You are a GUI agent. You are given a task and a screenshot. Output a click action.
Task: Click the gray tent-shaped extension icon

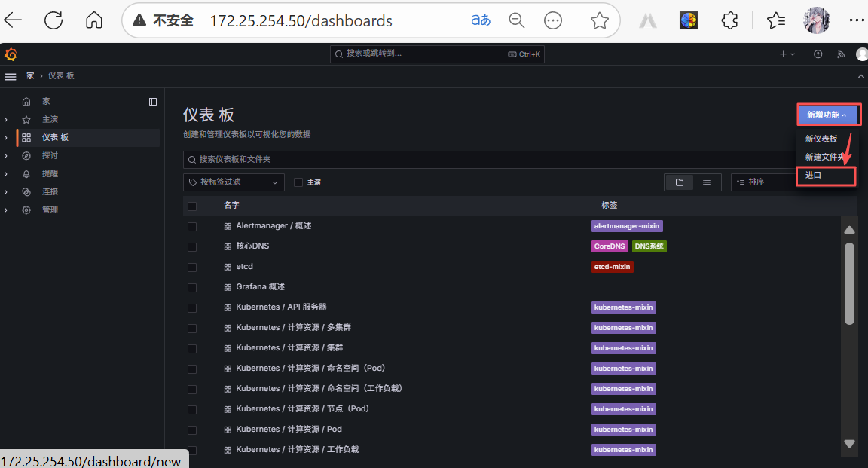648,20
